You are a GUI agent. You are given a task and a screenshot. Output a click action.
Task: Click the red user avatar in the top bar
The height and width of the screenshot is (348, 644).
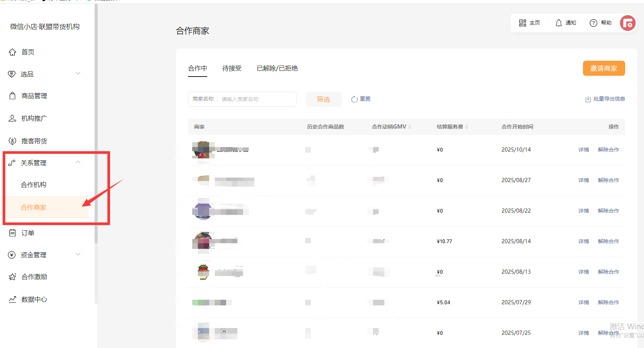[x=627, y=23]
